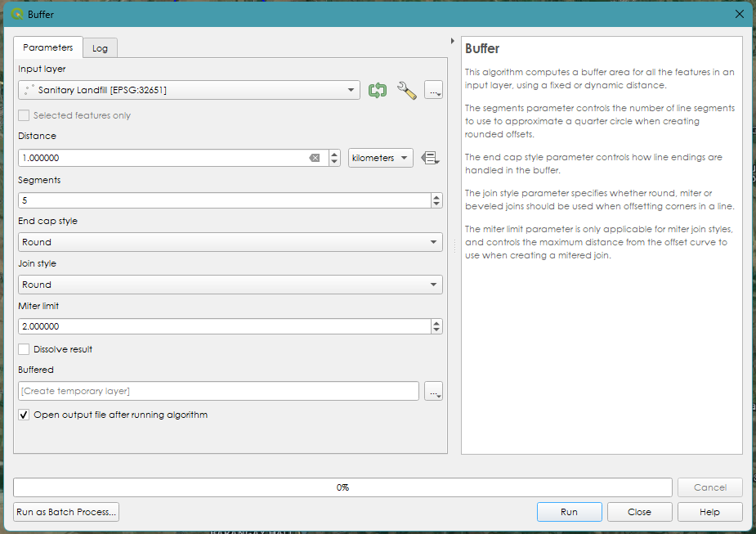Viewport: 756px width, 534px height.
Task: Open the Join style dropdown
Action: pyautogui.click(x=230, y=285)
